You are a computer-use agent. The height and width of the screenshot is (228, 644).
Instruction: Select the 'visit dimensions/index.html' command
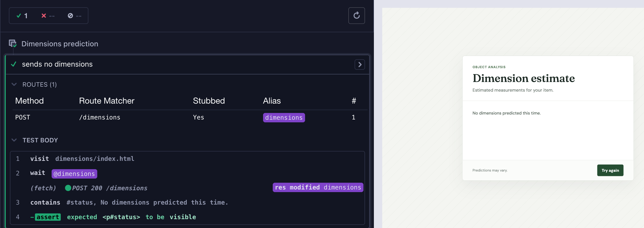coord(187,159)
